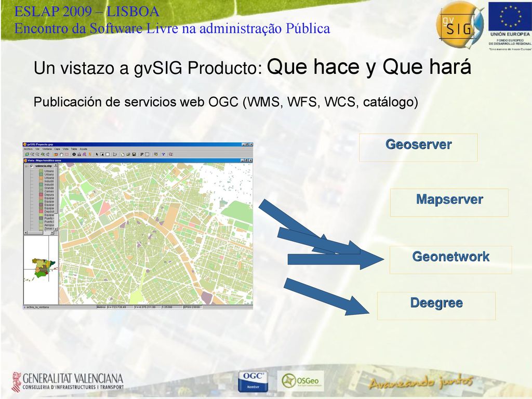Click the Depura legend red swatch
Screen dimensions: 532x399
(x=41, y=195)
